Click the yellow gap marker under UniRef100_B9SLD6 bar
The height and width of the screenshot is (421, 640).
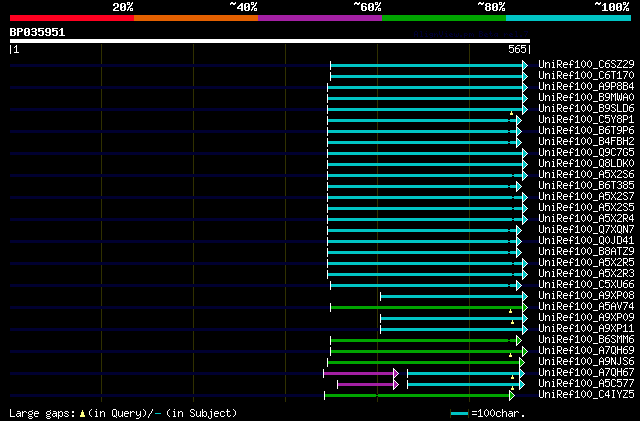[x=511, y=113]
